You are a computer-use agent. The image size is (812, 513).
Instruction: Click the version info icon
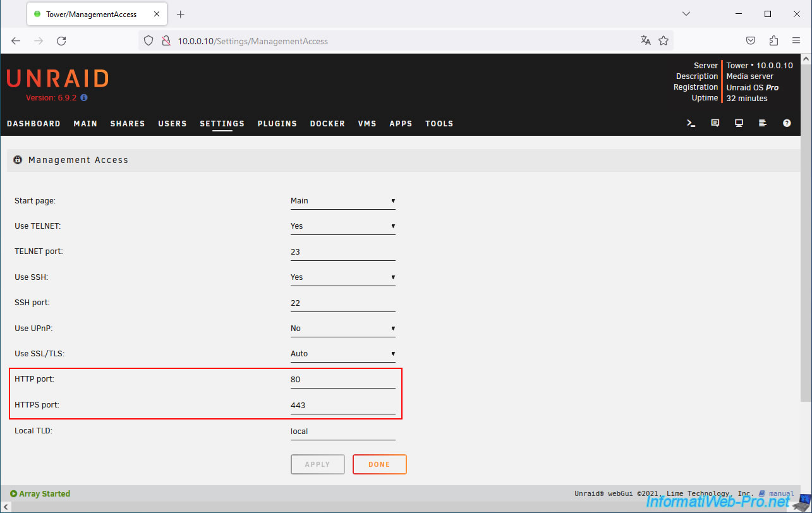(x=84, y=99)
